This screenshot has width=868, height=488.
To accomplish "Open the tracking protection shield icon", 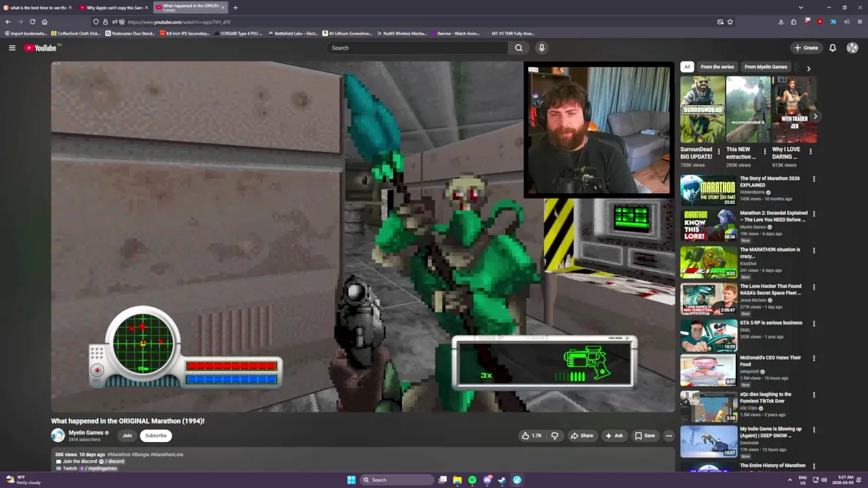I will click(x=96, y=22).
